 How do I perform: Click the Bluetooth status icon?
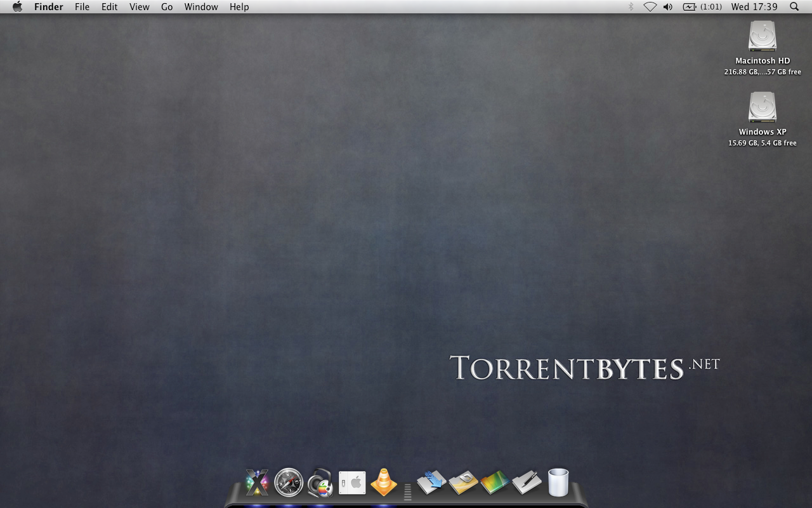click(631, 7)
